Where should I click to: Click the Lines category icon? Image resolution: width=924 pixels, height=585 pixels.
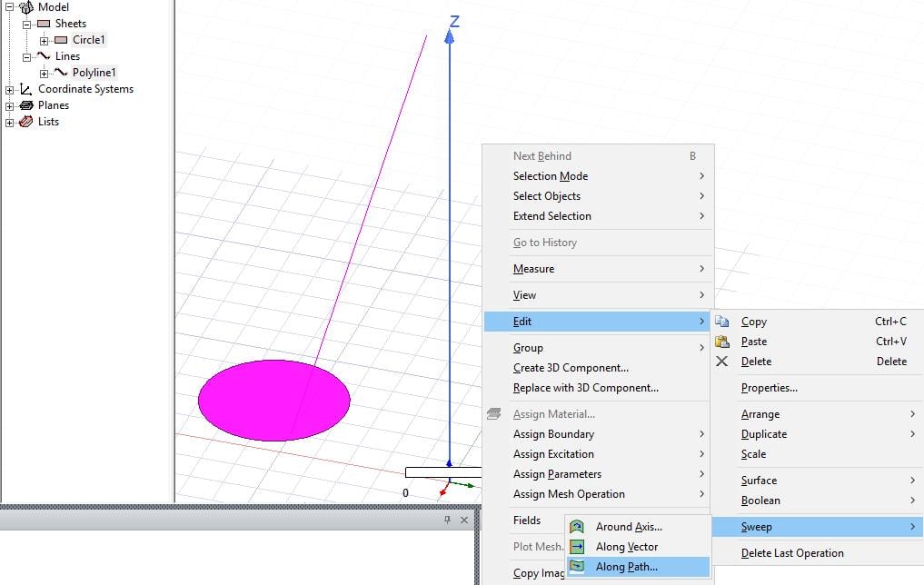(44, 56)
